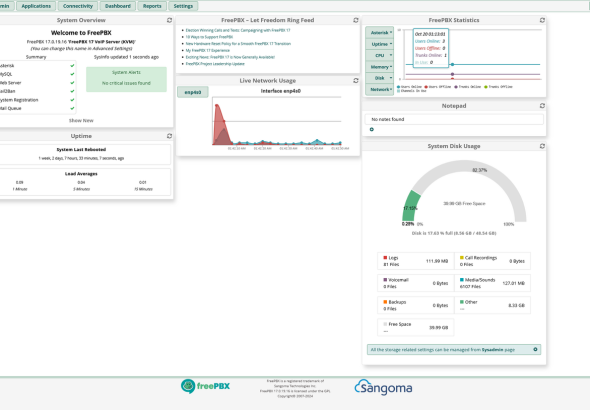
Task: Click the freePBX frog logo in footer
Action: click(205, 386)
